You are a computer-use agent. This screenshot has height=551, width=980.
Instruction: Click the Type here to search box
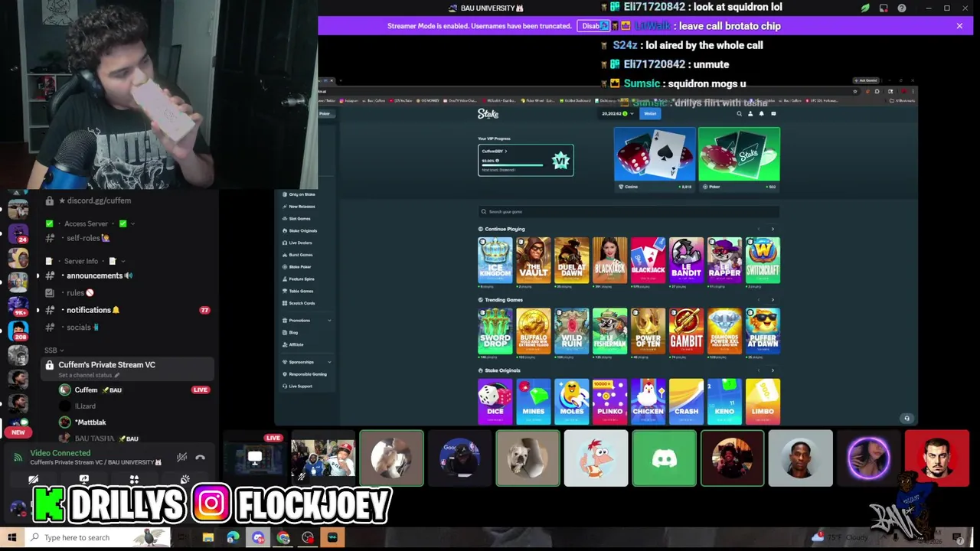coord(97,537)
